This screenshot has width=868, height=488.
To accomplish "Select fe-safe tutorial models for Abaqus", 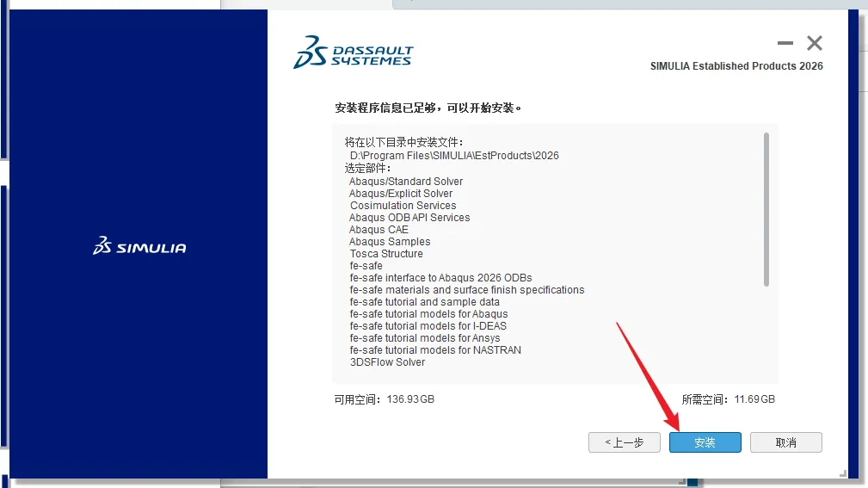I will (428, 314).
